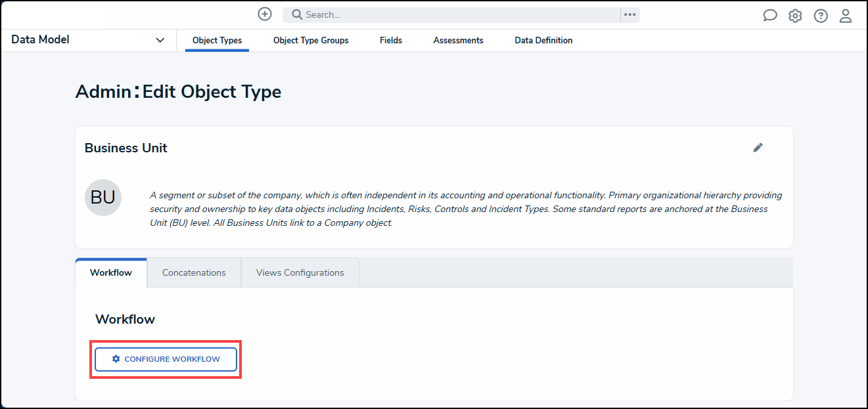Click the search magnifier icon
This screenshot has height=409, width=868.
point(294,14)
